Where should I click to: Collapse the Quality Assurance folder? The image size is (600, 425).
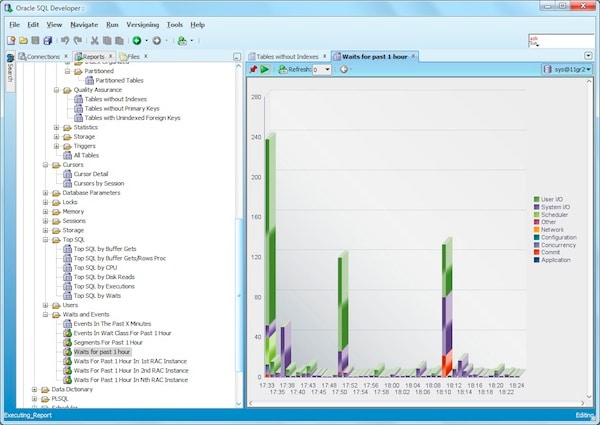click(x=57, y=90)
